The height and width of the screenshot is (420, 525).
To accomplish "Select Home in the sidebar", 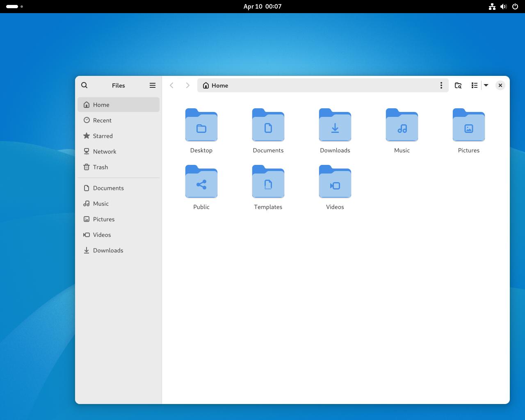I will pos(119,105).
